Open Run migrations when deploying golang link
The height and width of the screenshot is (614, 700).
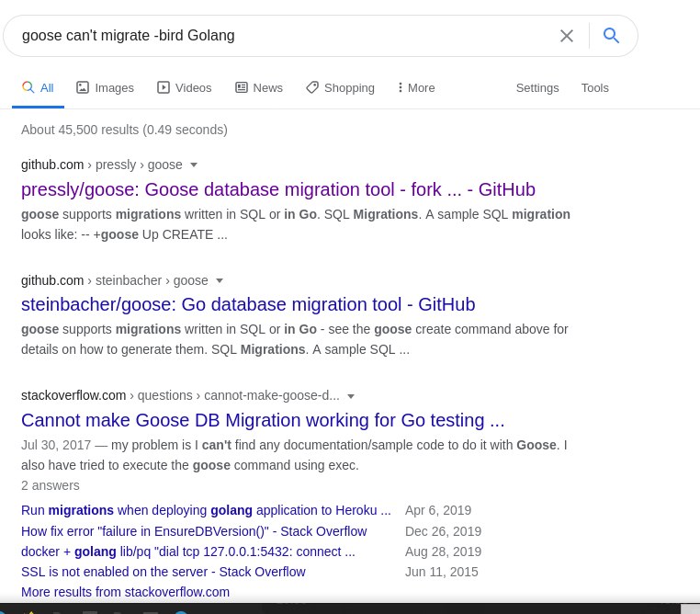(206, 510)
